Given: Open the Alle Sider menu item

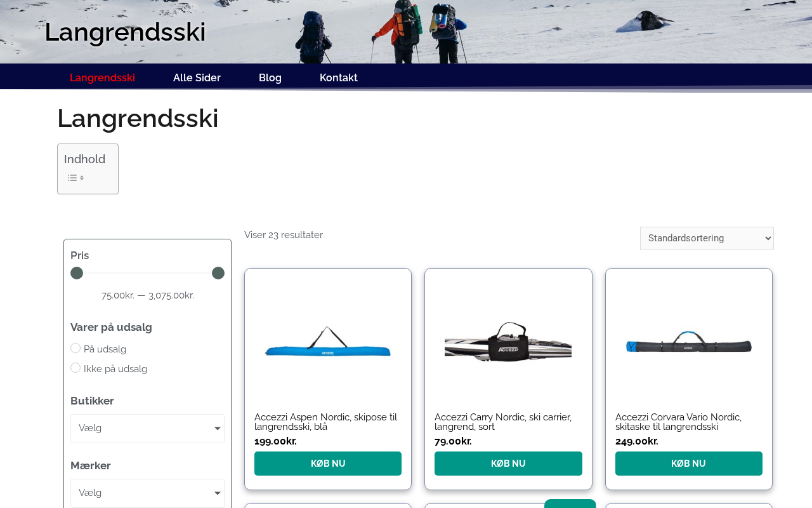Looking at the screenshot, I should (x=197, y=77).
